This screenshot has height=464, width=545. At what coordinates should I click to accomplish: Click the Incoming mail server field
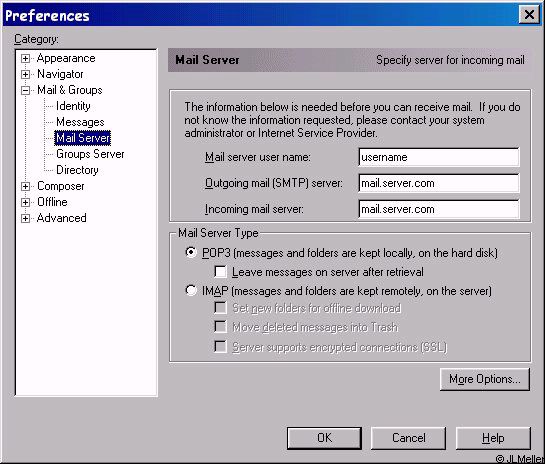pyautogui.click(x=439, y=209)
